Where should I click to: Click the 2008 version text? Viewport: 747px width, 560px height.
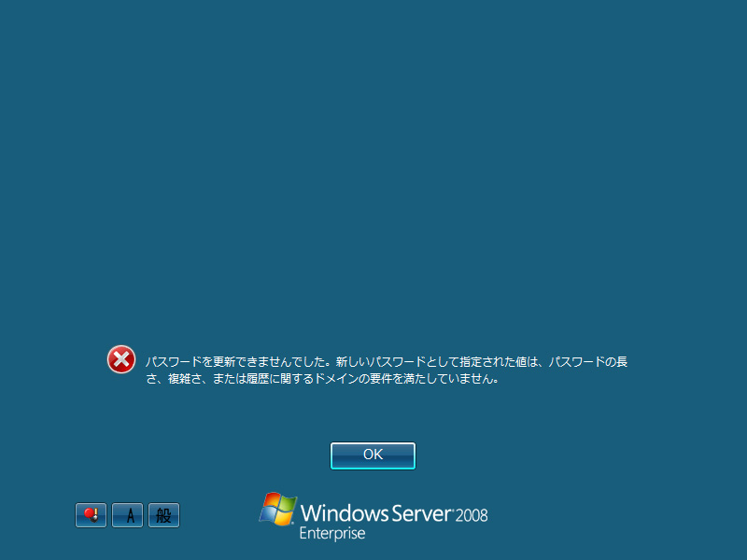click(472, 515)
